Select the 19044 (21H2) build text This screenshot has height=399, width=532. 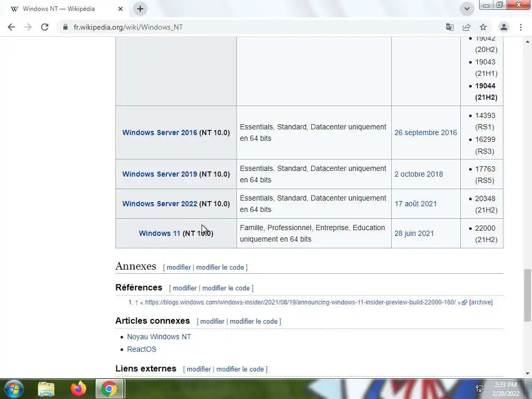coord(486,91)
